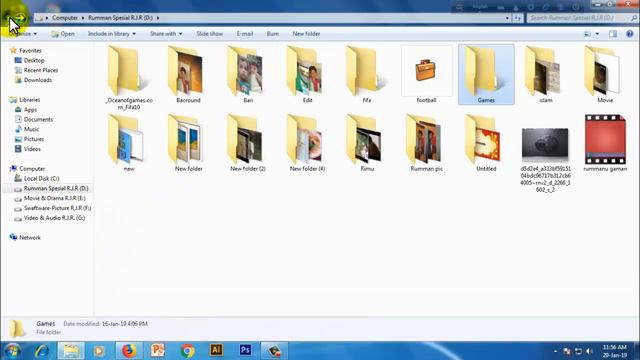Select the rummanu gaman video file

tap(605, 143)
